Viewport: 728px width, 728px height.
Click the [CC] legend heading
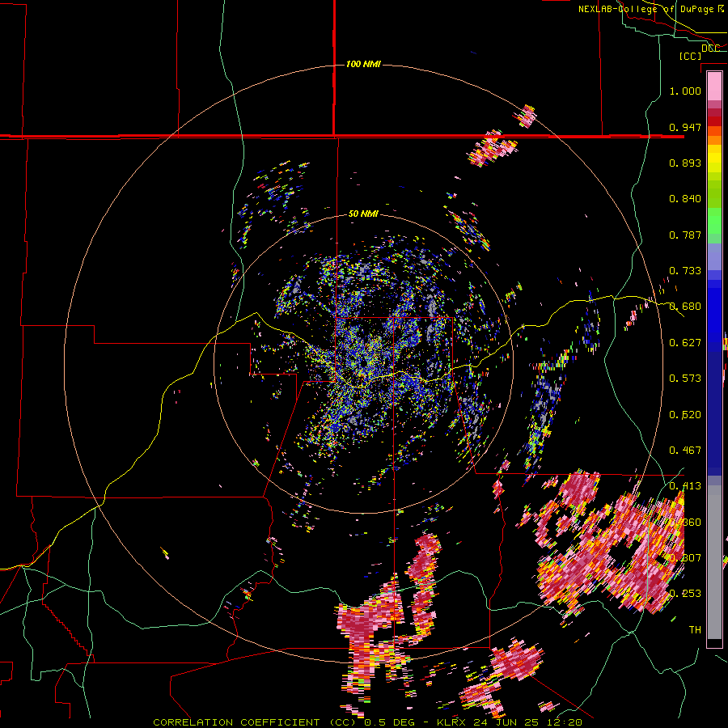[690, 56]
